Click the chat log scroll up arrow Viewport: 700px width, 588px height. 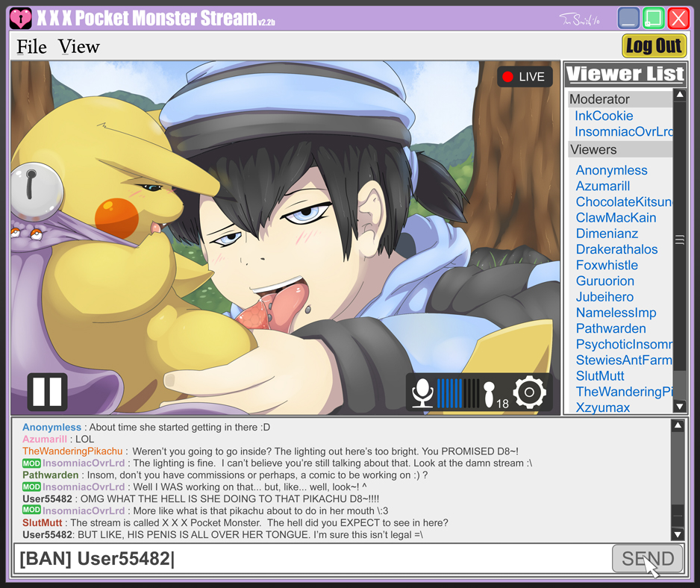pyautogui.click(x=678, y=425)
